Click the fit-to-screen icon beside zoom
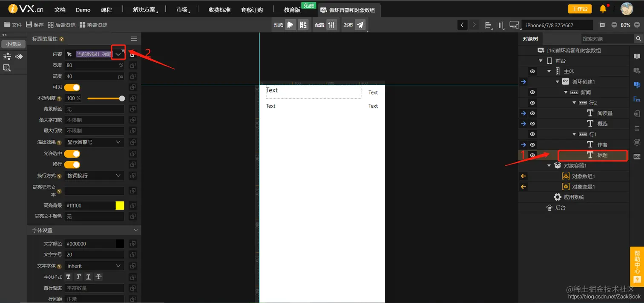The width and height of the screenshot is (644, 303). pos(602,25)
